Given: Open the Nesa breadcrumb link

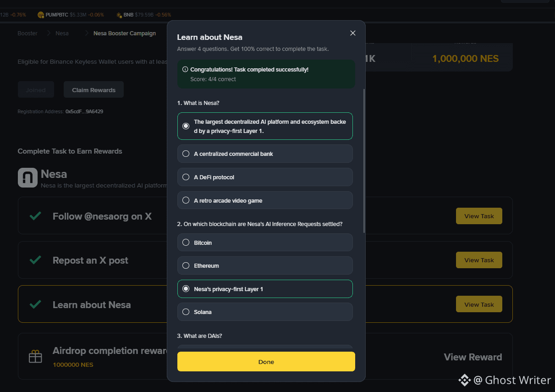Looking at the screenshot, I should coord(62,33).
